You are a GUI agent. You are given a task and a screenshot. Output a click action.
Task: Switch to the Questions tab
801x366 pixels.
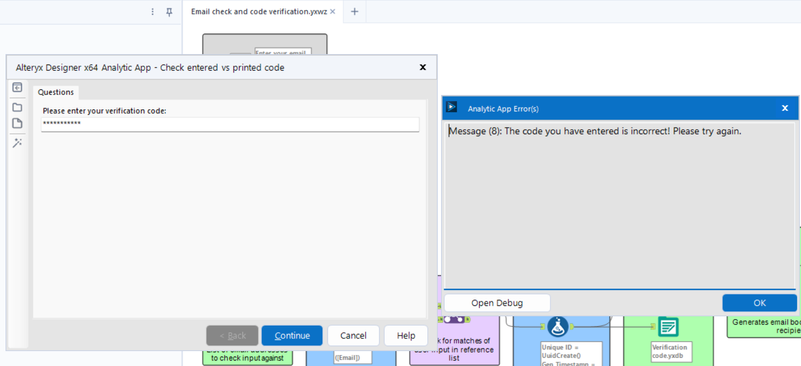click(56, 92)
